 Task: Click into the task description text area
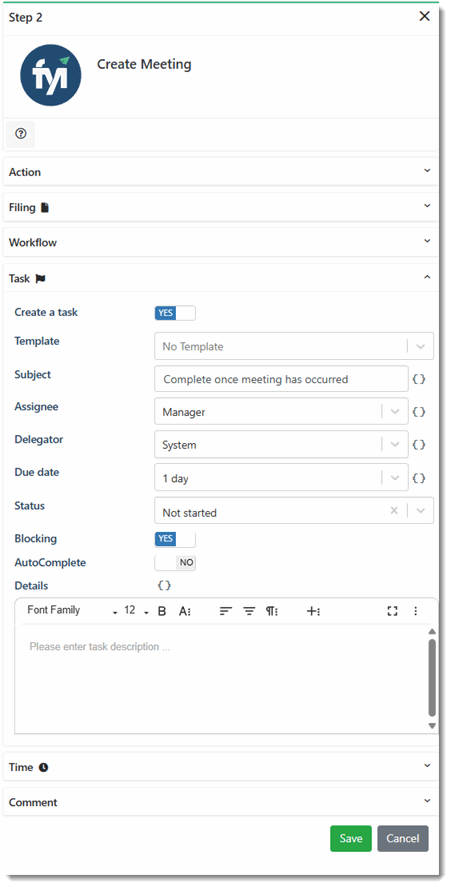(x=221, y=679)
